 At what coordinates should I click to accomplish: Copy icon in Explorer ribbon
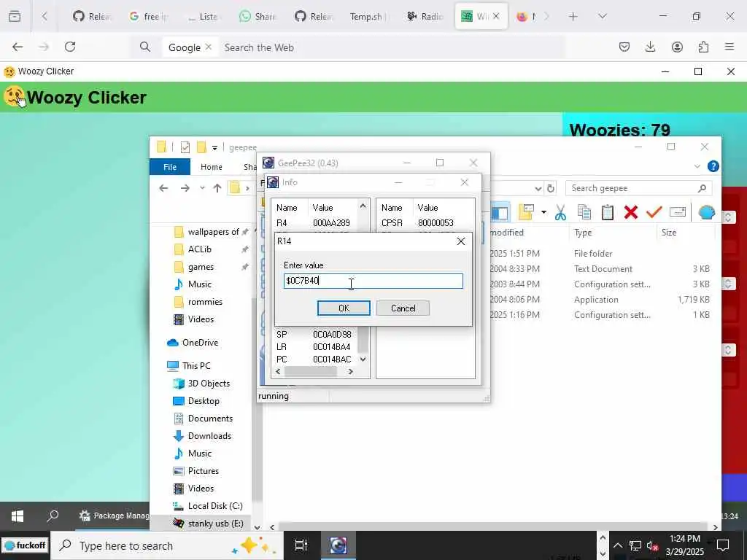[584, 212]
